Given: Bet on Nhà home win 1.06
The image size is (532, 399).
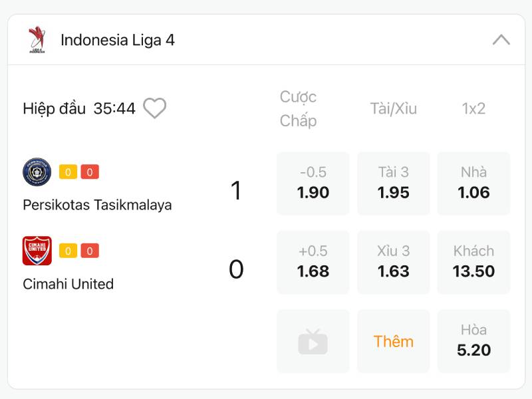Looking at the screenshot, I should 473,184.
